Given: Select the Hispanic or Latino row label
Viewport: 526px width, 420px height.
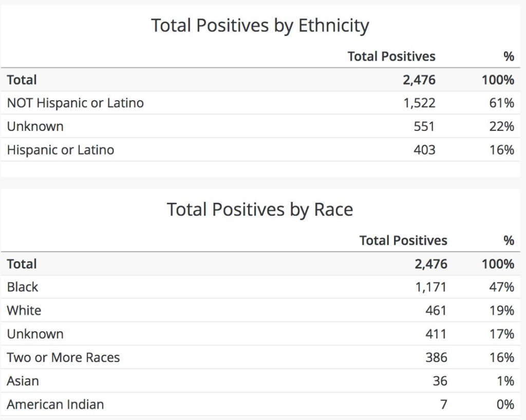Looking at the screenshot, I should pyautogui.click(x=61, y=150).
